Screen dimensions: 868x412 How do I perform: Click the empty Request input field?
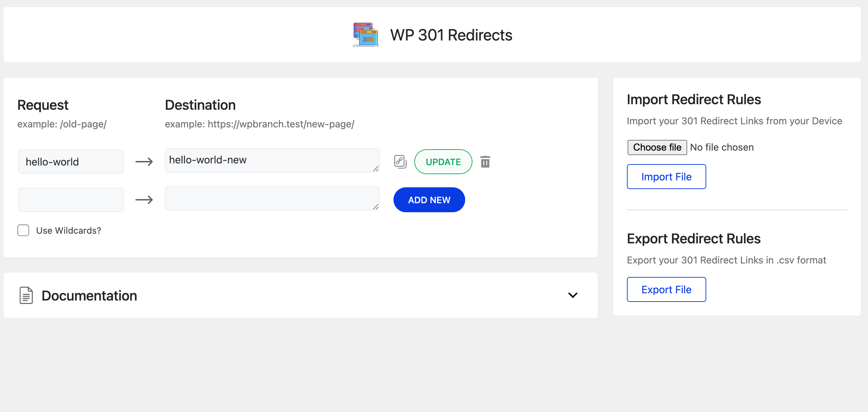71,200
